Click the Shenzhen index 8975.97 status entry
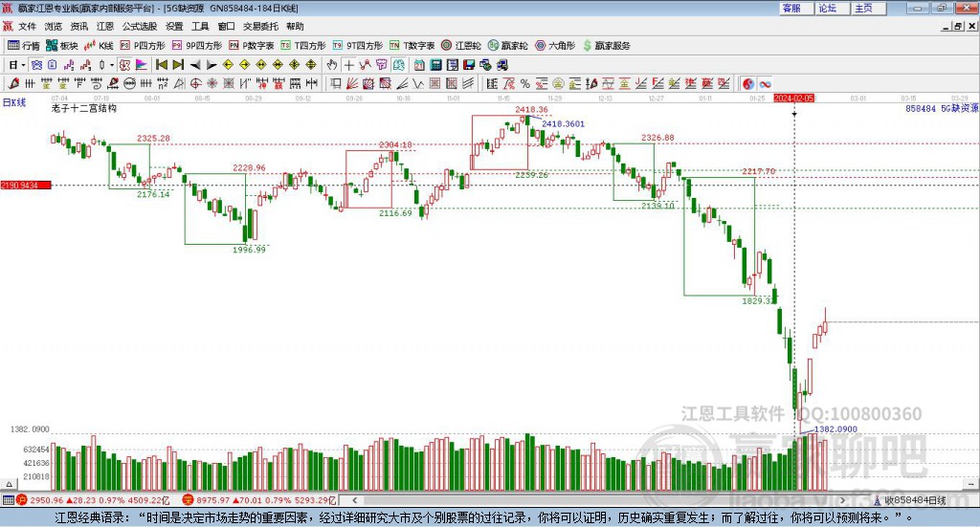This screenshot has width=980, height=527. coord(259,500)
